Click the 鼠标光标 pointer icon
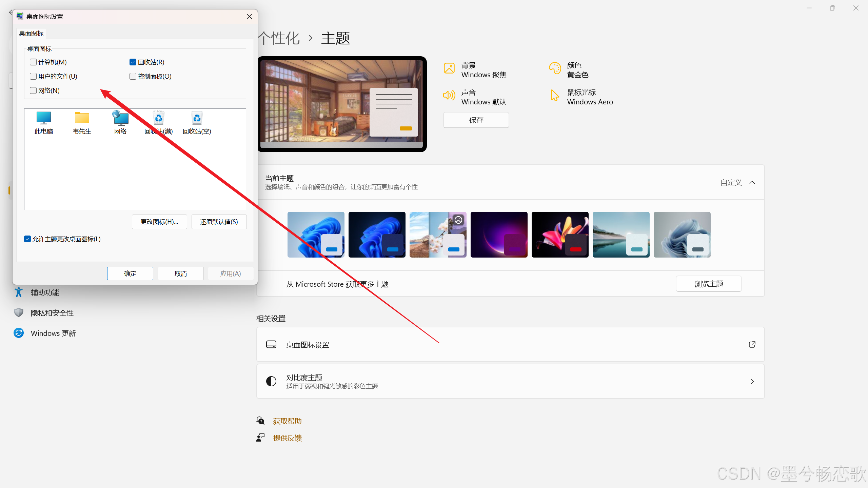 (555, 96)
